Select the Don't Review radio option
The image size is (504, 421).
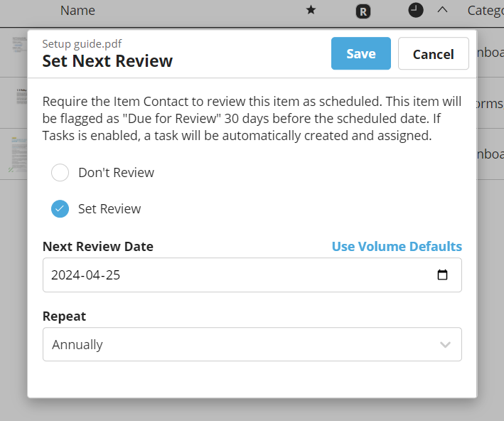click(x=60, y=173)
